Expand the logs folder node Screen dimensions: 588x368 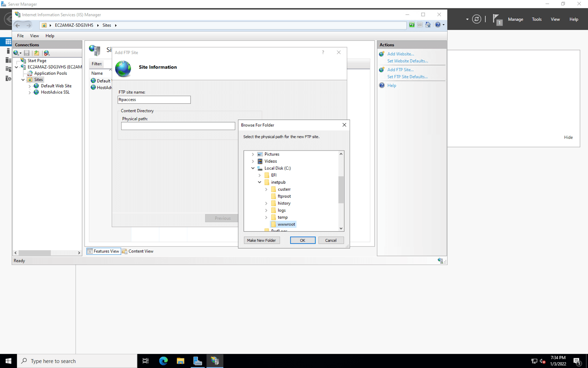[x=266, y=210]
